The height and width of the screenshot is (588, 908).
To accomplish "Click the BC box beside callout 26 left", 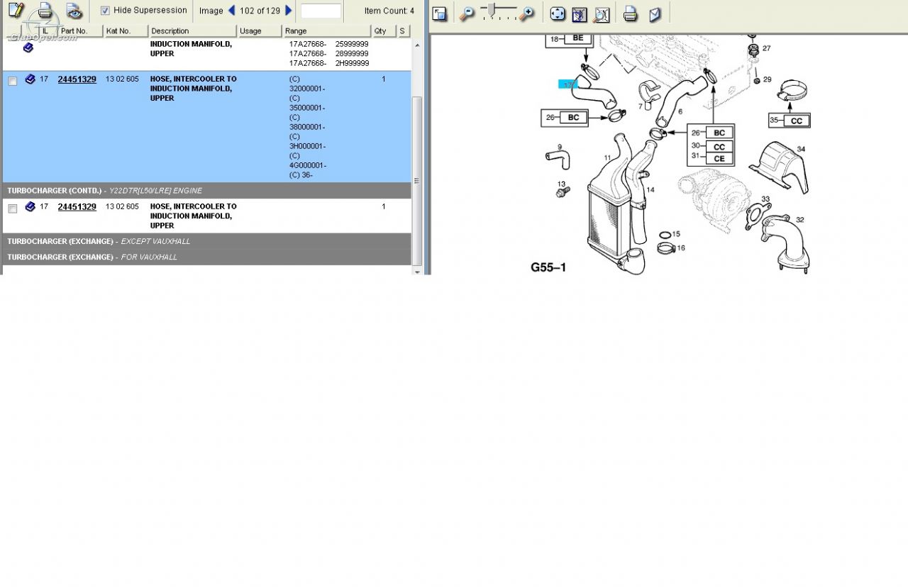I will click(573, 118).
